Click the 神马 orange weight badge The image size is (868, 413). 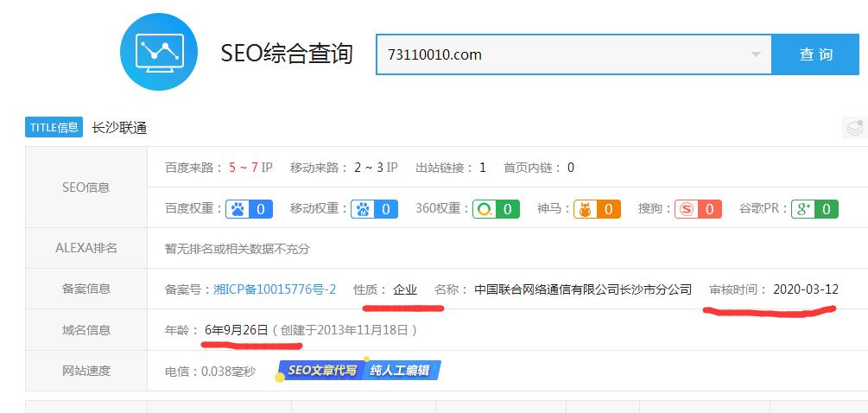[x=598, y=209]
